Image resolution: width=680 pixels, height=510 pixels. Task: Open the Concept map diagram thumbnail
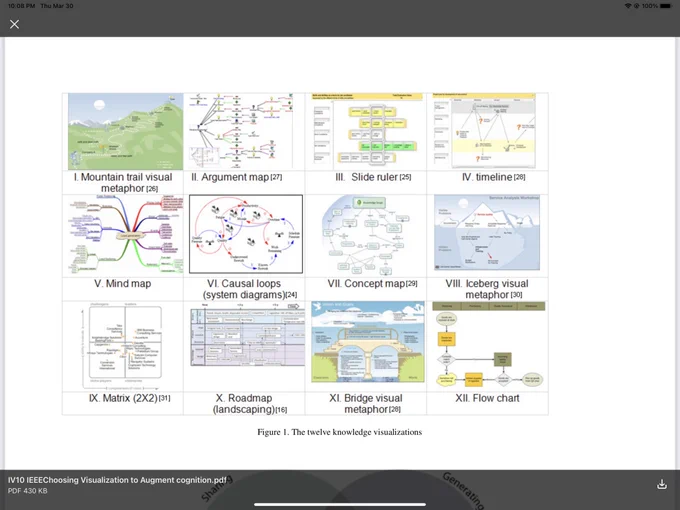click(x=366, y=235)
